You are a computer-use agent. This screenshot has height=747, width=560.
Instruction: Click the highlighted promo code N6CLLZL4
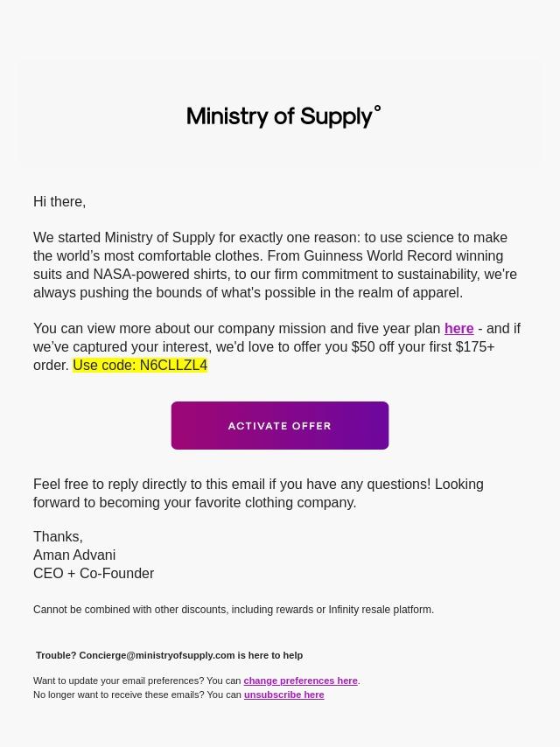point(173,366)
